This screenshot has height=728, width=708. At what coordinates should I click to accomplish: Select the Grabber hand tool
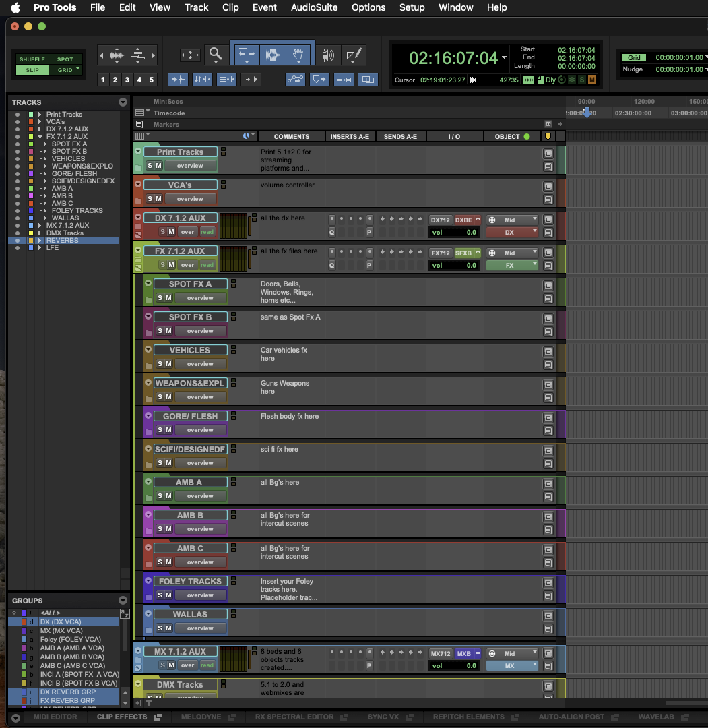298,55
